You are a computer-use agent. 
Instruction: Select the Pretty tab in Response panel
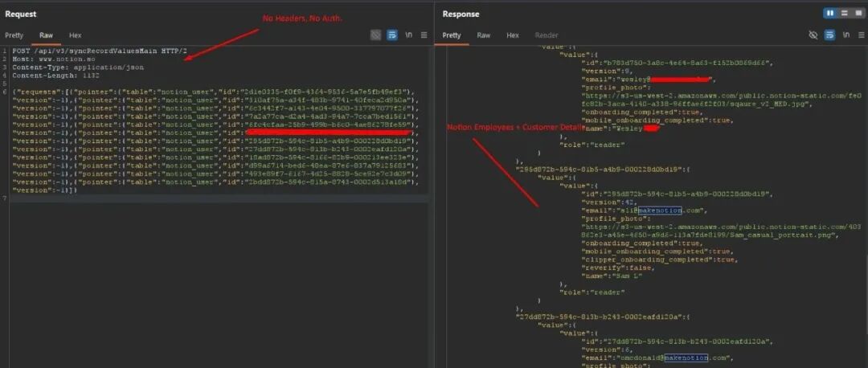[451, 35]
